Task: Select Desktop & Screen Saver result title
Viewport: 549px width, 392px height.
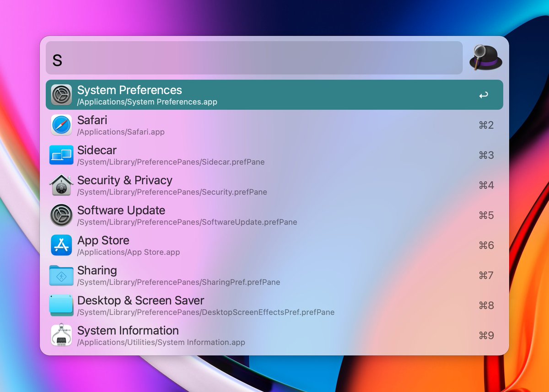Action: pyautogui.click(x=141, y=301)
